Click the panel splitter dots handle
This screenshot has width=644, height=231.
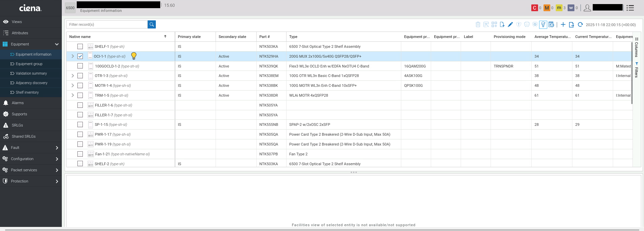[x=353, y=172]
